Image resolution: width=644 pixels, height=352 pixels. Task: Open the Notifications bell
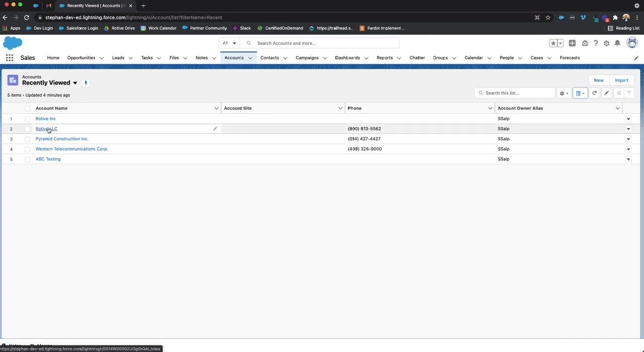click(x=617, y=43)
